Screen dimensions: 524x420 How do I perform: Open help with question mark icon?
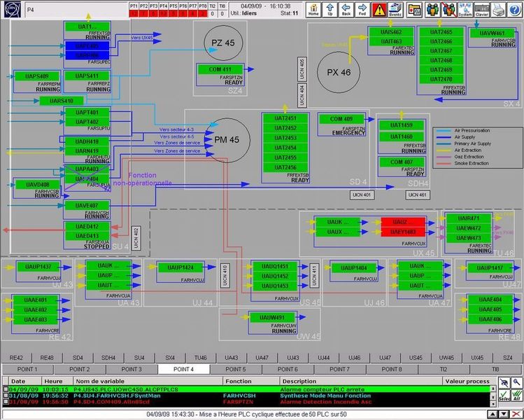tap(514, 9)
